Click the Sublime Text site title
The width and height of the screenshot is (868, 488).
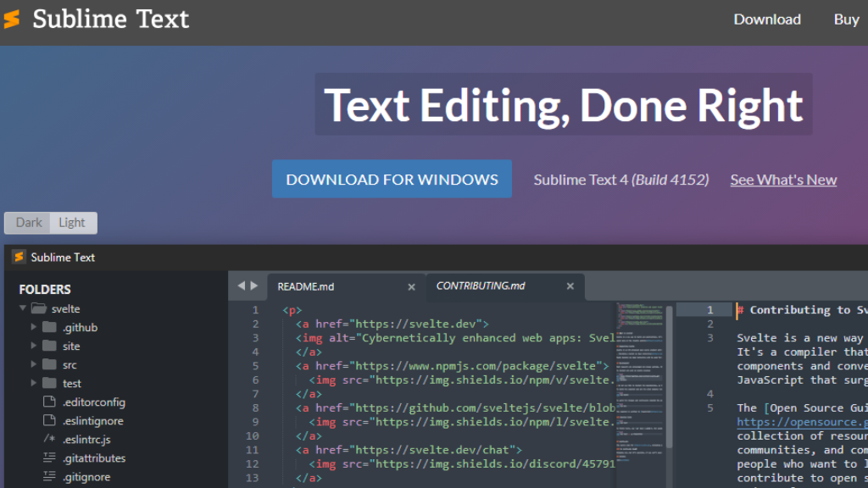pyautogui.click(x=111, y=19)
